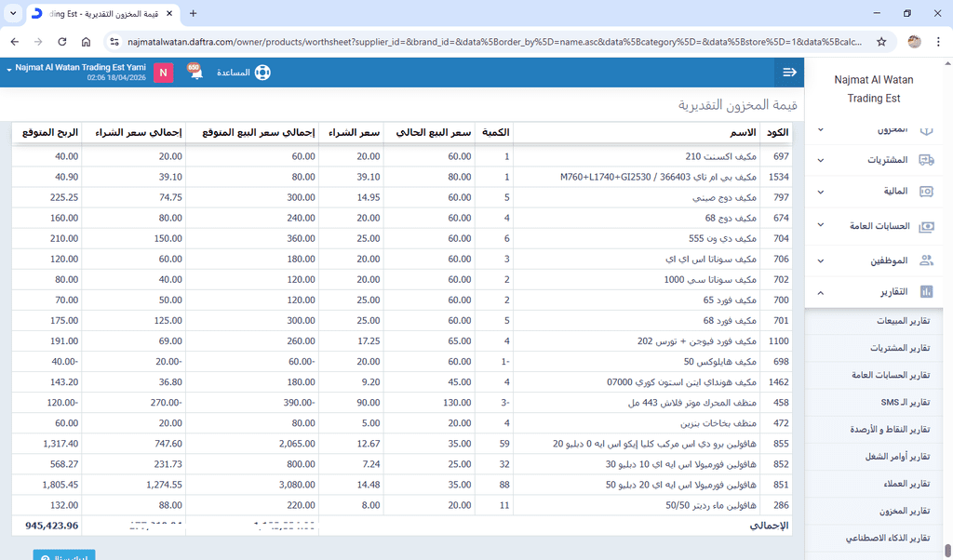Expand the المشتريات section chevron

(820, 160)
